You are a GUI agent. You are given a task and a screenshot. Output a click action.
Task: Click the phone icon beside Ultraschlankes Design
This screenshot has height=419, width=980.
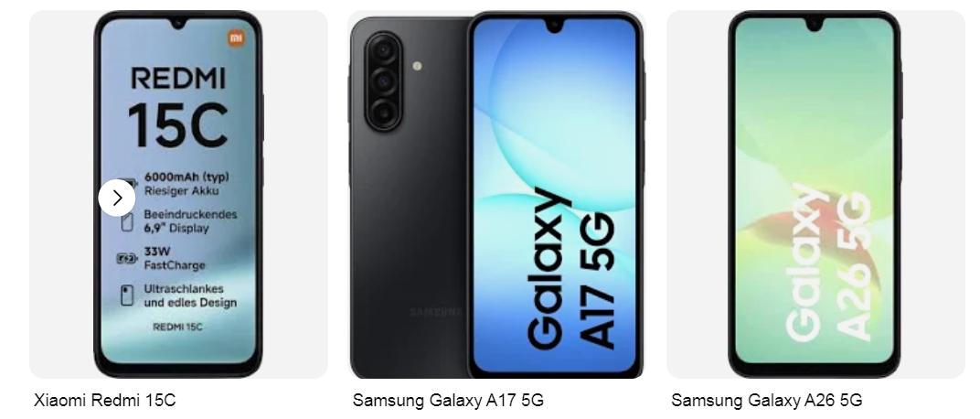coord(127,295)
